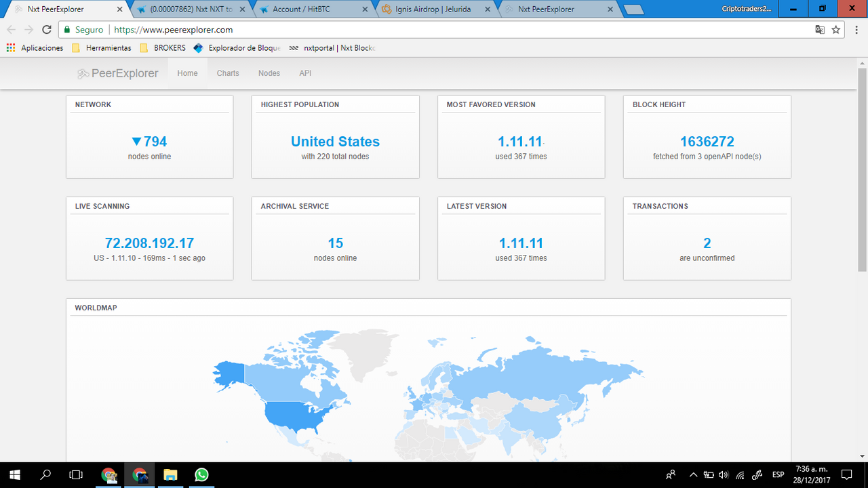The image size is (868, 488).
Task: Click the bookmark star icon in address bar
Action: (836, 30)
